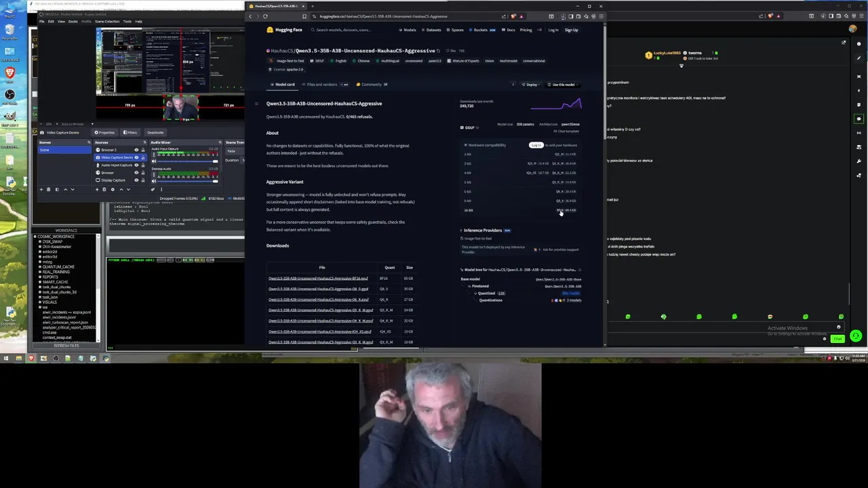Like the model with heart icon
Viewport: 868px width, 488px height.
(450, 51)
